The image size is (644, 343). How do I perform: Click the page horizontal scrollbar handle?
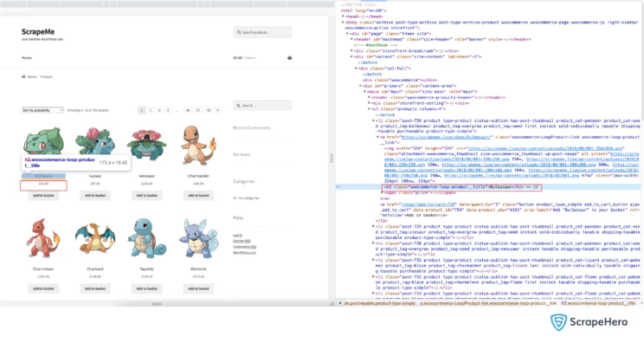[157, 304]
